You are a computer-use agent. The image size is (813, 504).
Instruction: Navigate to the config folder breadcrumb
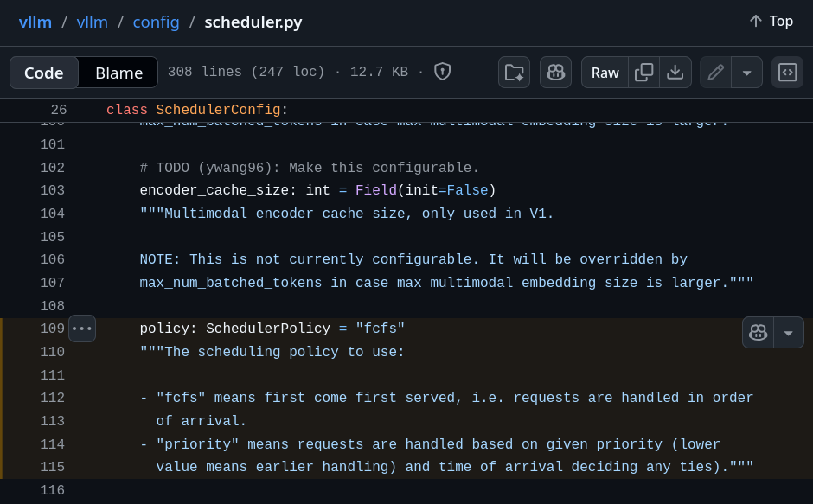[x=156, y=22]
